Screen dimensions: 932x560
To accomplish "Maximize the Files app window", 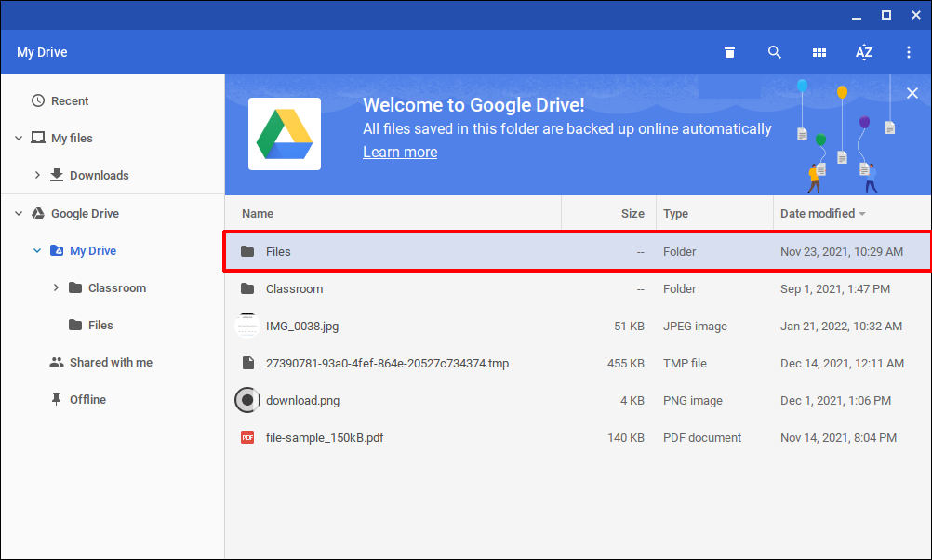I will (885, 15).
